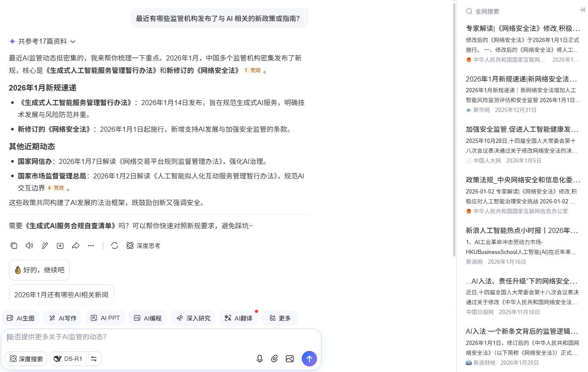Viewport: 588px width, 372px height.
Task: Click the sparkle icon beside 共参考17篇资料
Action: pyautogui.click(x=12, y=41)
